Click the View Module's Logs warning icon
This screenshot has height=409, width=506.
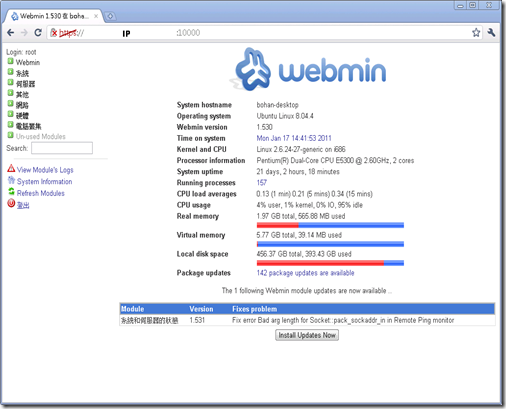[x=11, y=168]
